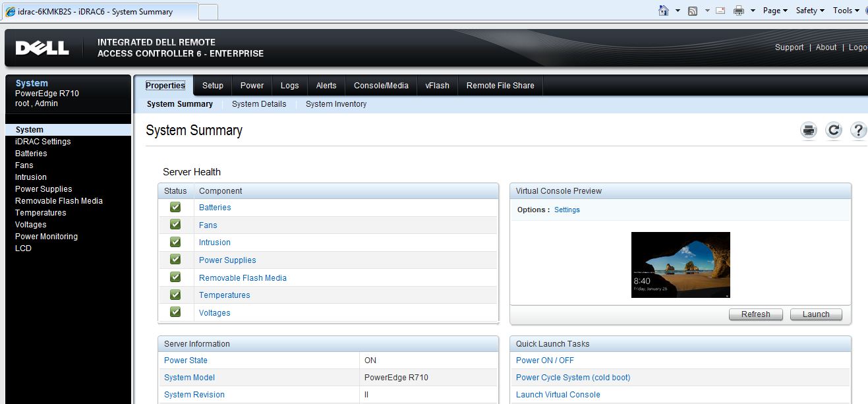This screenshot has height=404, width=868.
Task: Click the green status check for Temperatures
Action: point(175,295)
